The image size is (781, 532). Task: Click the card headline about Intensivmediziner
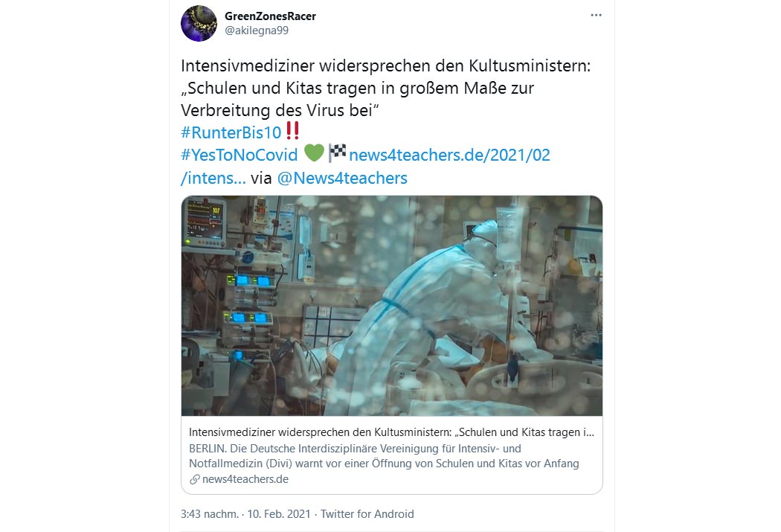[391, 432]
